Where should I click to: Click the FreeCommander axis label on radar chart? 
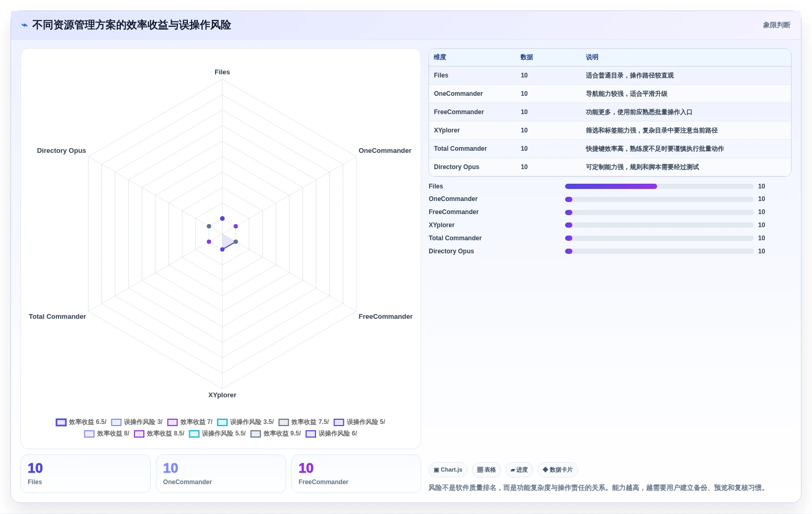pos(386,317)
